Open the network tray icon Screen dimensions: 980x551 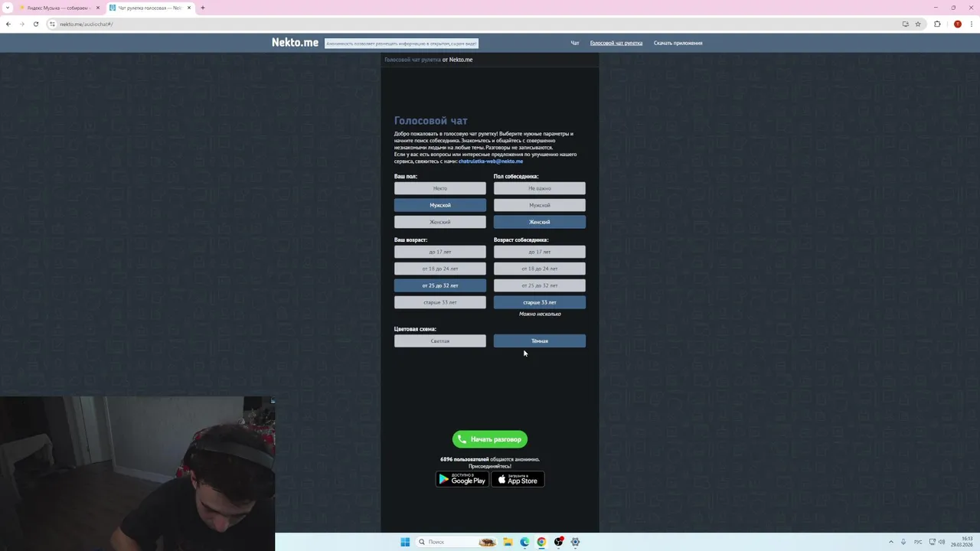click(x=931, y=542)
